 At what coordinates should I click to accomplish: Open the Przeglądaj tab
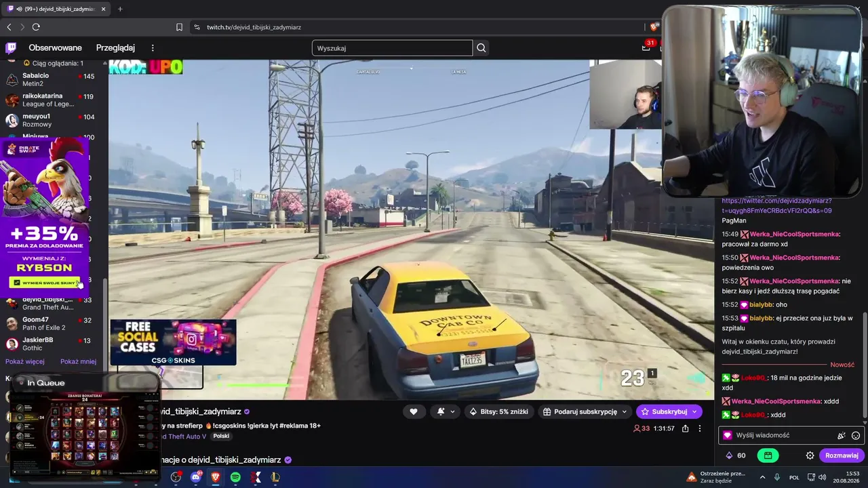(115, 47)
